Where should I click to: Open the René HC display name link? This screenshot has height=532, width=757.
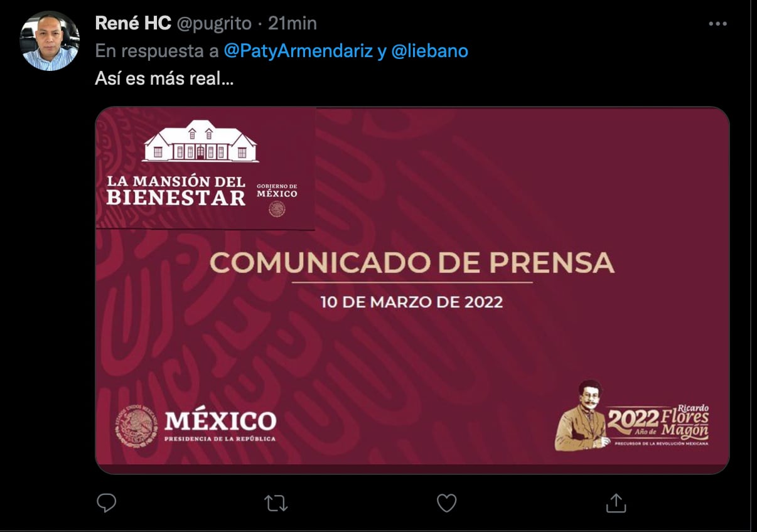tap(133, 24)
